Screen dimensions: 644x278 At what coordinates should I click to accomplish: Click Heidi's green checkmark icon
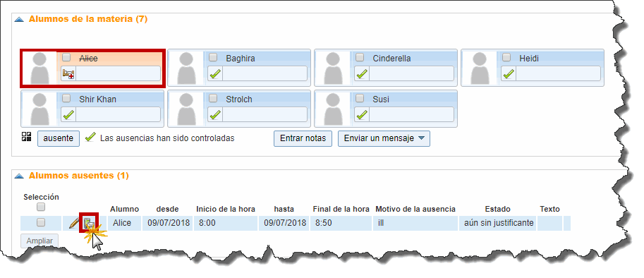[509, 74]
